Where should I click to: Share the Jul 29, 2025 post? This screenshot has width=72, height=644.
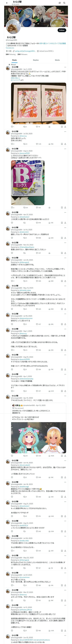[65, 144]
